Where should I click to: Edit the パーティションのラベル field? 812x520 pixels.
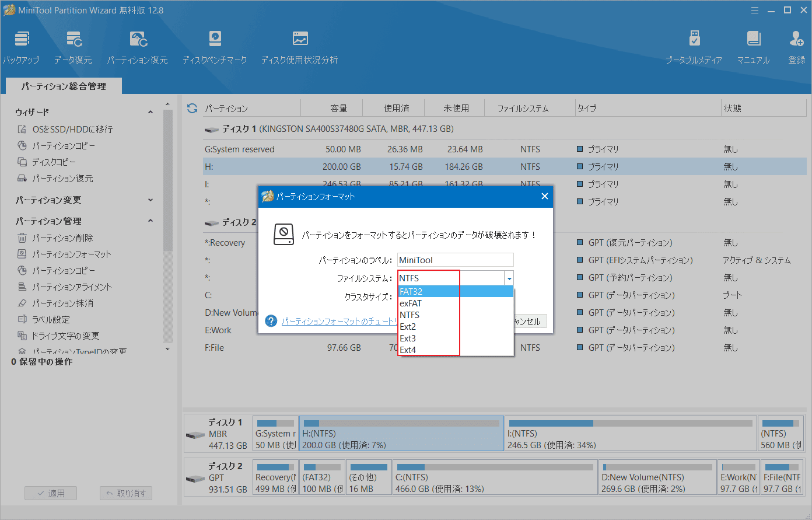[456, 260]
